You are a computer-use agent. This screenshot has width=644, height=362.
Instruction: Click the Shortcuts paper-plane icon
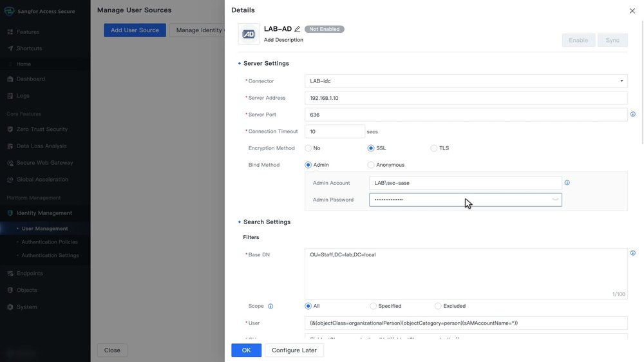10,48
